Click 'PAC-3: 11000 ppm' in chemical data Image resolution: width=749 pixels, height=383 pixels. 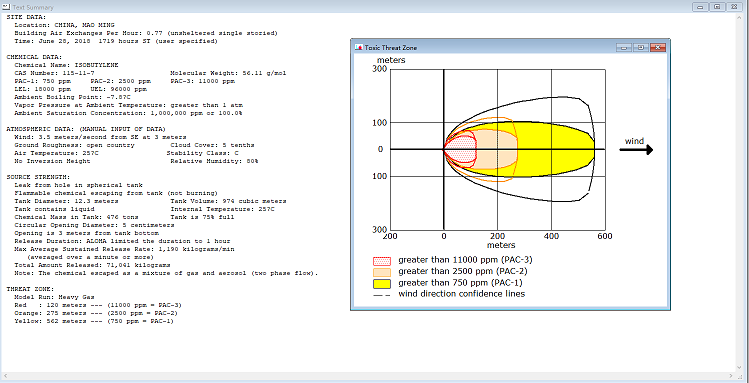click(x=203, y=81)
